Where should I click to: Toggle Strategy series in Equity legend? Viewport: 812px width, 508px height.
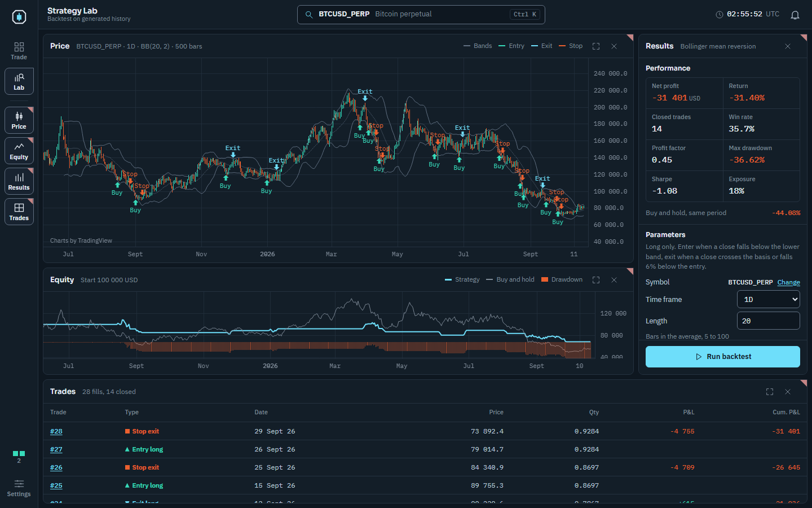click(462, 280)
